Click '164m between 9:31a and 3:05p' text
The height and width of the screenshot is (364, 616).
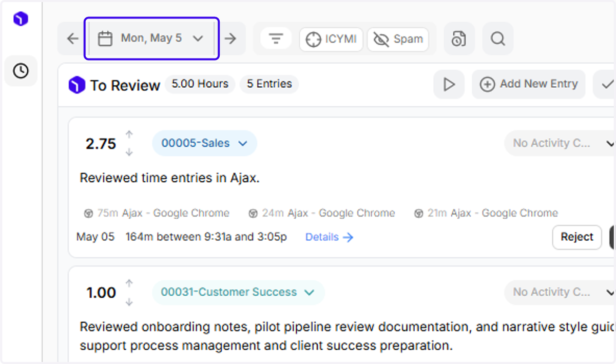coord(206,237)
